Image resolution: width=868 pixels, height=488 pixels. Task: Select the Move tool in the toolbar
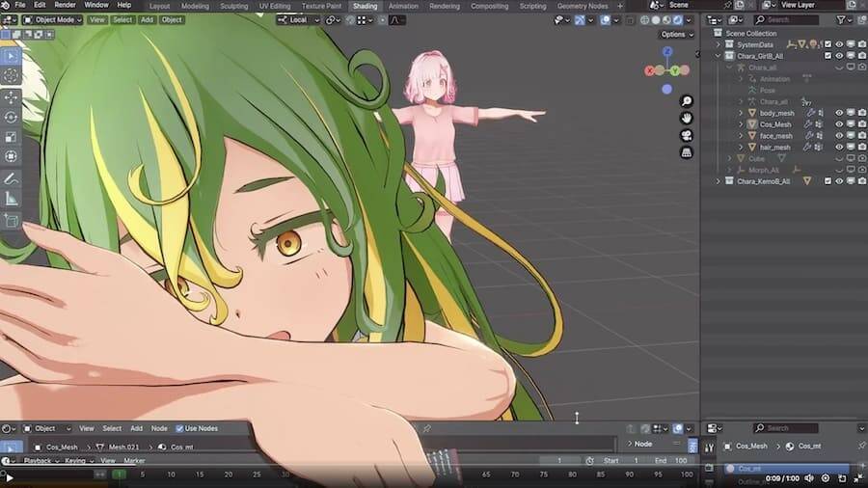(12, 96)
